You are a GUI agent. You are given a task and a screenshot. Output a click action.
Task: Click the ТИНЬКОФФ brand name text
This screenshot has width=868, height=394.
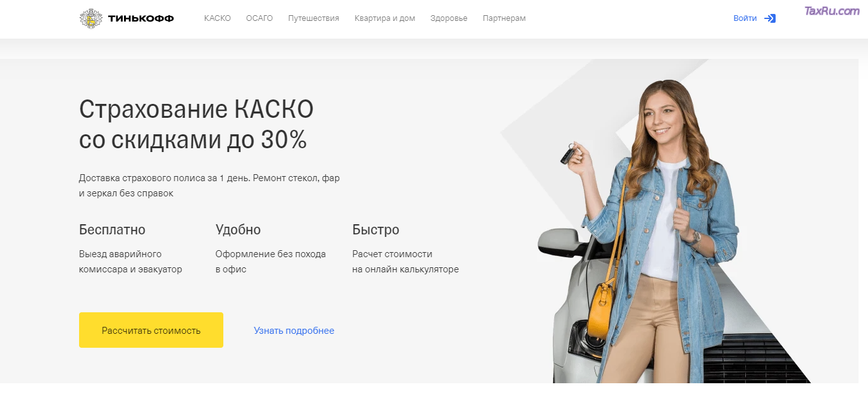[141, 18]
